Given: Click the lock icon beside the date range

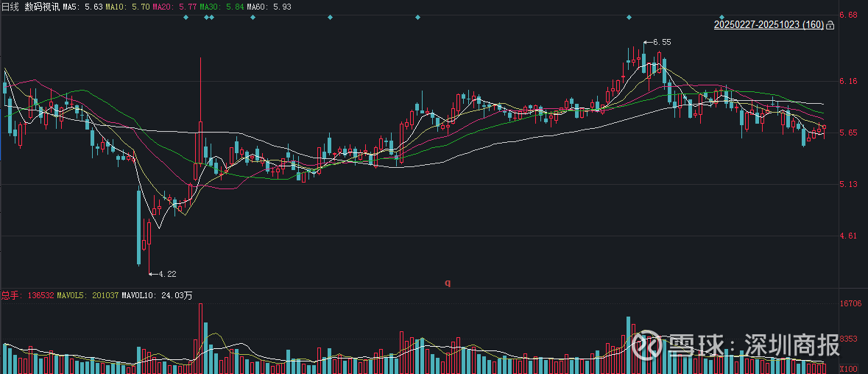Looking at the screenshot, I should point(830,25).
